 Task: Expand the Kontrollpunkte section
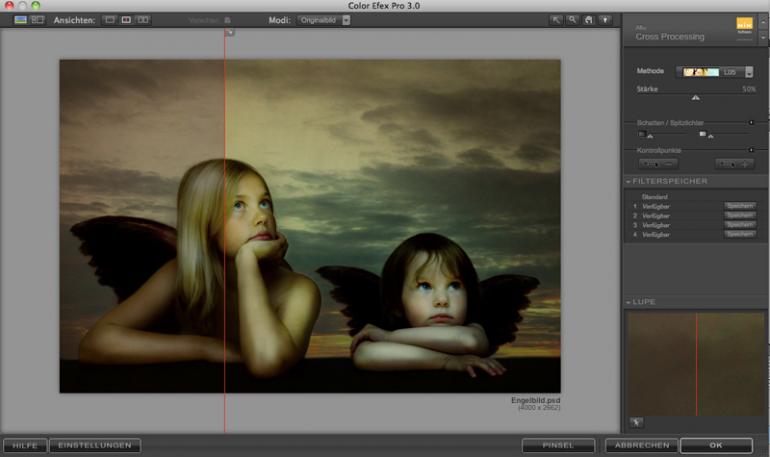(x=751, y=150)
